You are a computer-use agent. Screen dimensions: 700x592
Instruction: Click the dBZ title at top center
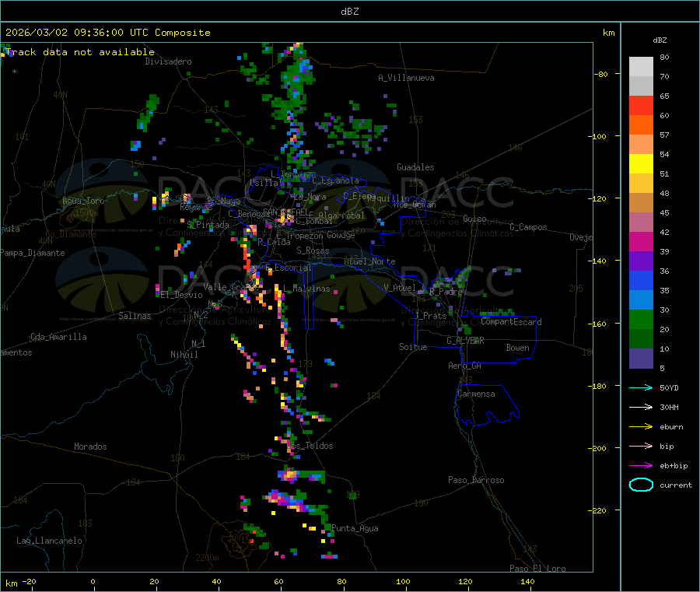[x=349, y=12]
